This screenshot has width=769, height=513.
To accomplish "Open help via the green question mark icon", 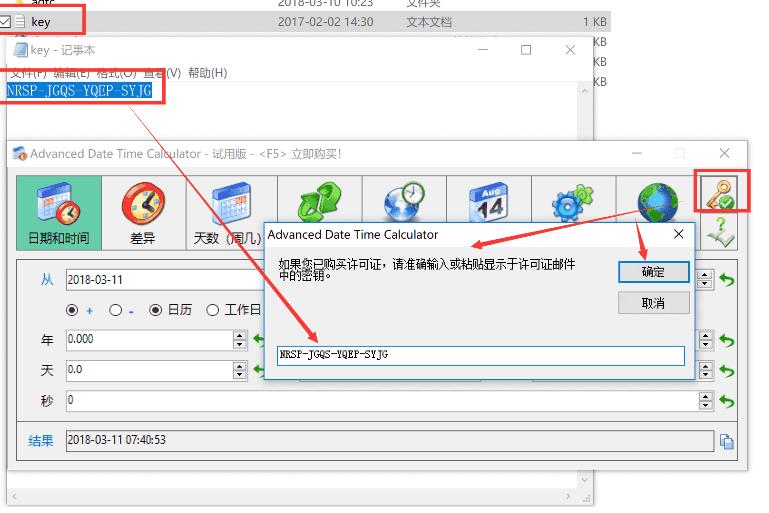I will [719, 231].
